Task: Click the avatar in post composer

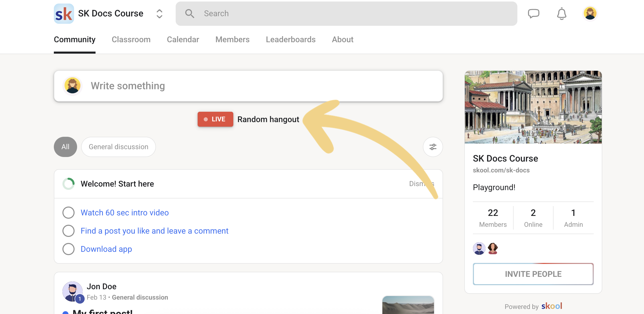Action: (x=73, y=86)
